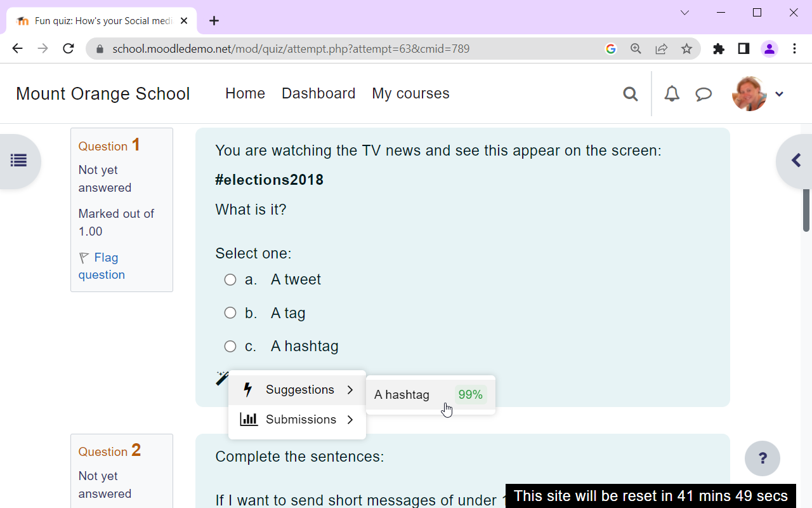Viewport: 812px width, 508px height.
Task: Choose the A hashtag 99% suggestion
Action: click(431, 395)
